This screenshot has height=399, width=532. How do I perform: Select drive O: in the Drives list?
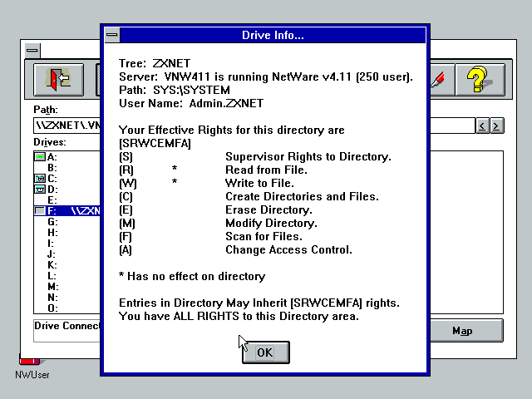point(66,308)
